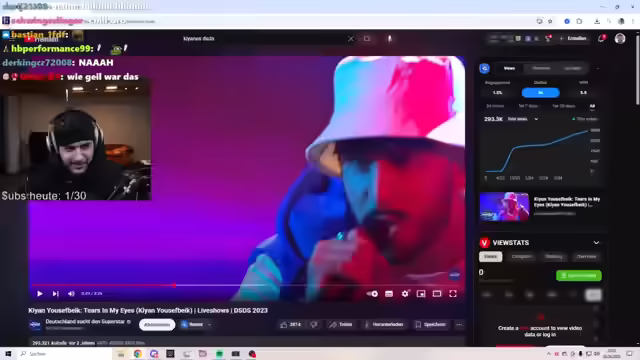640x360 pixels.
Task: Skip to the next video
Action: pos(56,293)
